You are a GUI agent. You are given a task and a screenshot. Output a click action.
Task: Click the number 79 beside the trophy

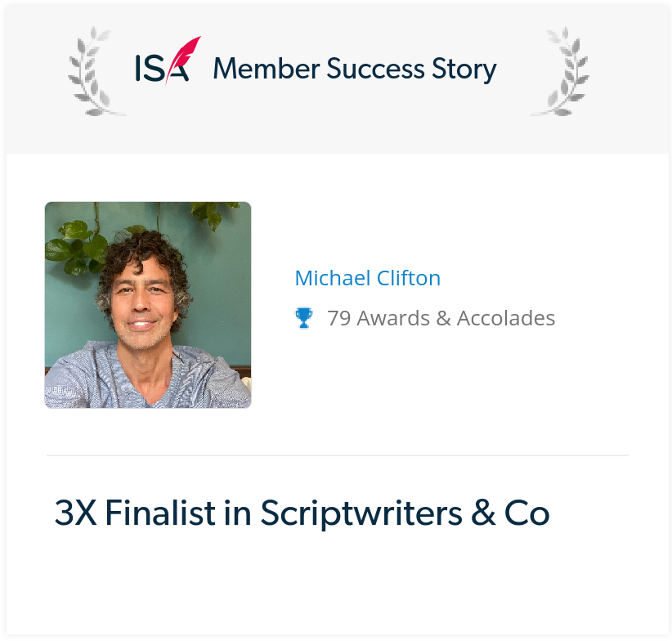tap(339, 318)
